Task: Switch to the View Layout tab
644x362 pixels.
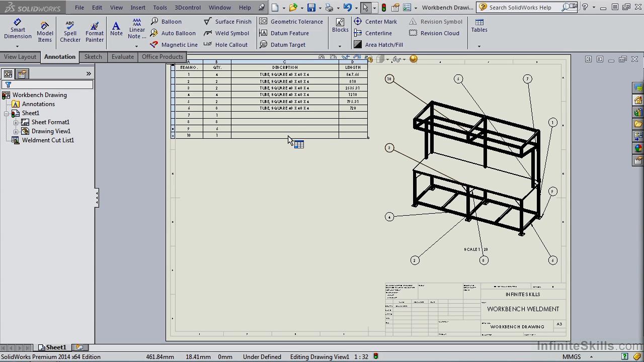Action: [20, 57]
